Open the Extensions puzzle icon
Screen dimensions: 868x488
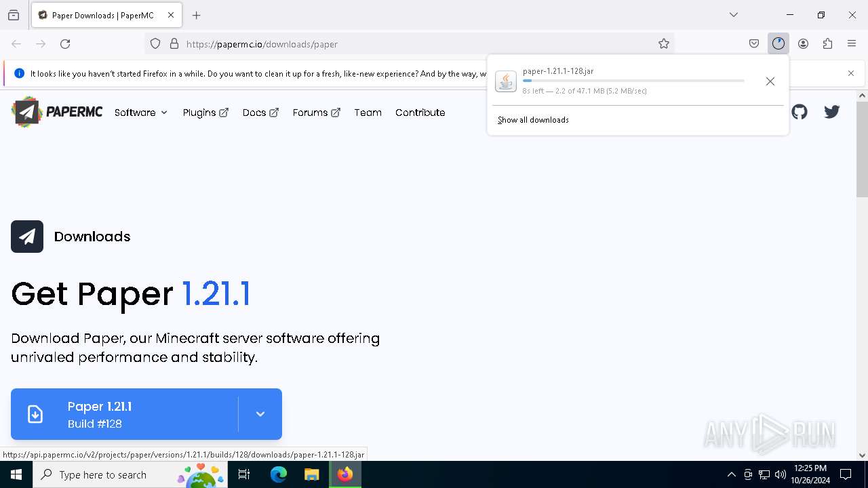827,44
